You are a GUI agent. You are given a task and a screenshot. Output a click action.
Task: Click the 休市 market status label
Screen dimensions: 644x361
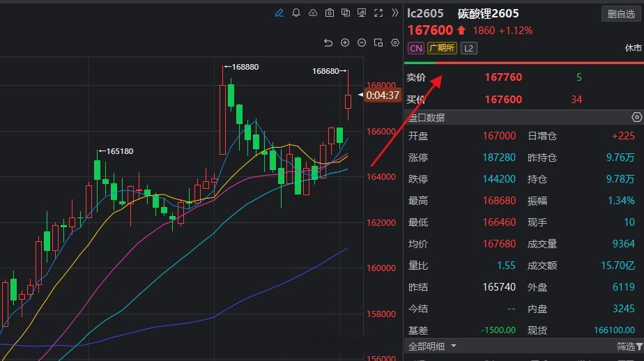tap(633, 48)
